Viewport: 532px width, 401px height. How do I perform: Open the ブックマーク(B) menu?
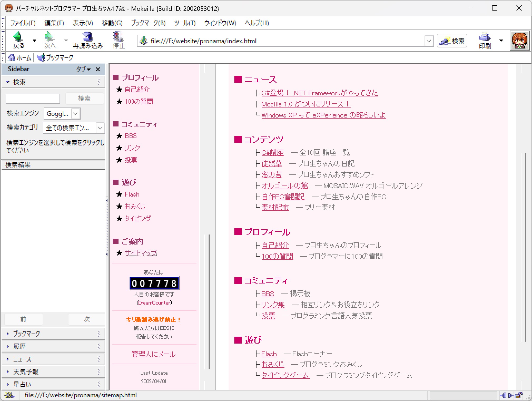(148, 23)
